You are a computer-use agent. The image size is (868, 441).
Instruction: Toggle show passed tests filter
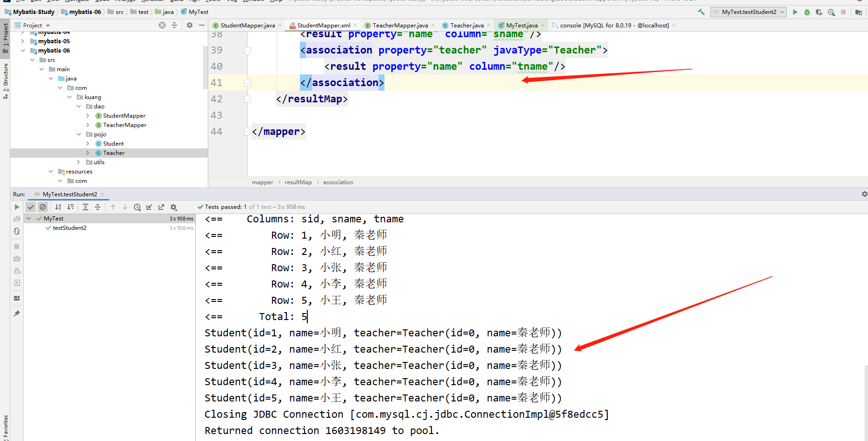click(31, 207)
